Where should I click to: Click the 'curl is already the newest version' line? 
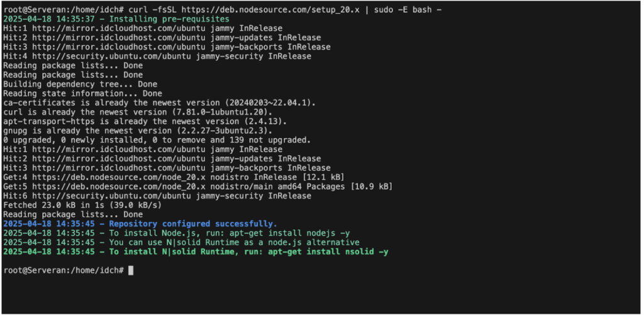(x=138, y=113)
